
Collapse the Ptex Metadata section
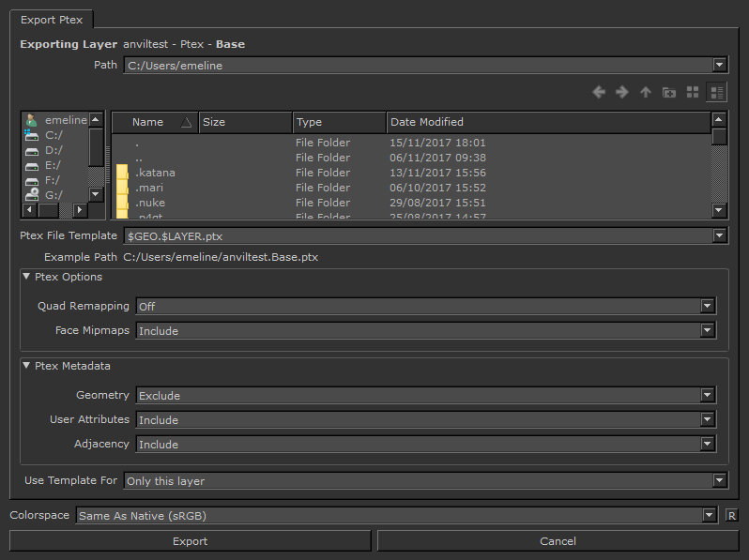pos(27,366)
